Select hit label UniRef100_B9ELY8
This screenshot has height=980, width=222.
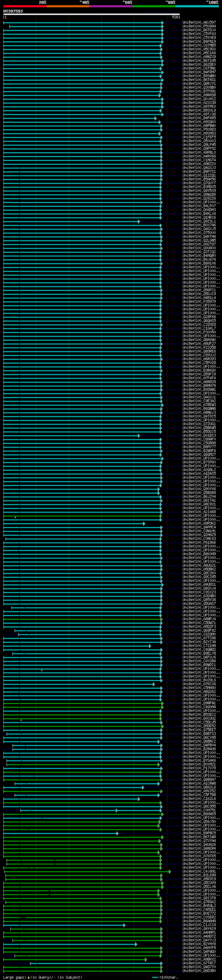199,653
